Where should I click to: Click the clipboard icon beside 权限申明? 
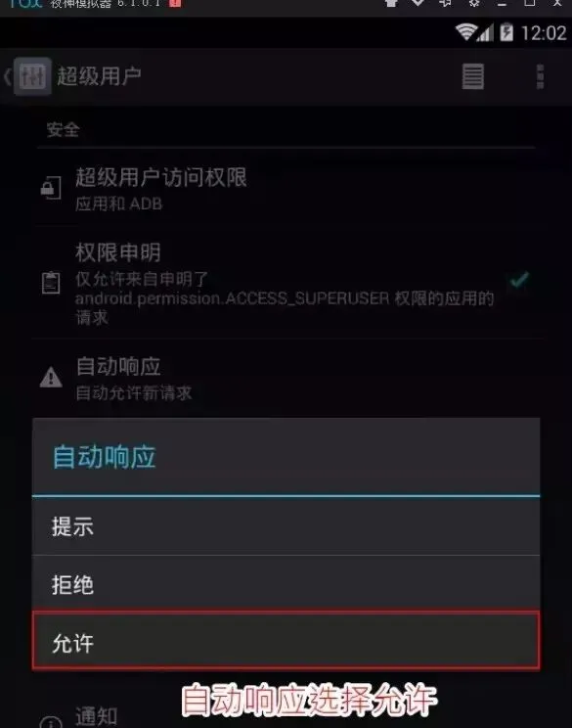click(51, 283)
